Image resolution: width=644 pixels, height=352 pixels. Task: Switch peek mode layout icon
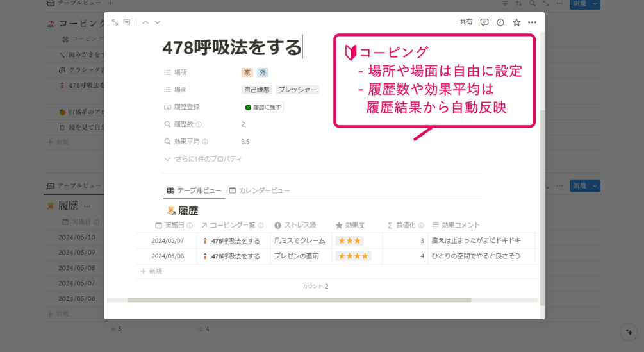127,22
